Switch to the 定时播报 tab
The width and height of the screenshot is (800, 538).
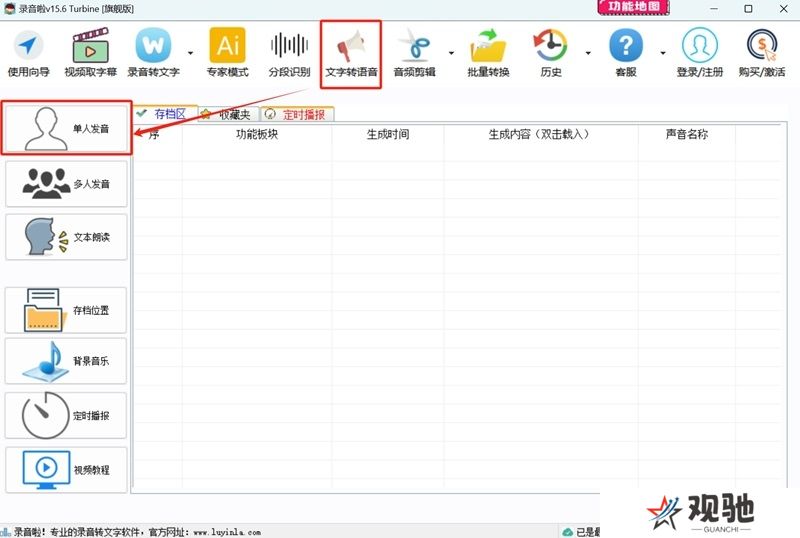297,114
